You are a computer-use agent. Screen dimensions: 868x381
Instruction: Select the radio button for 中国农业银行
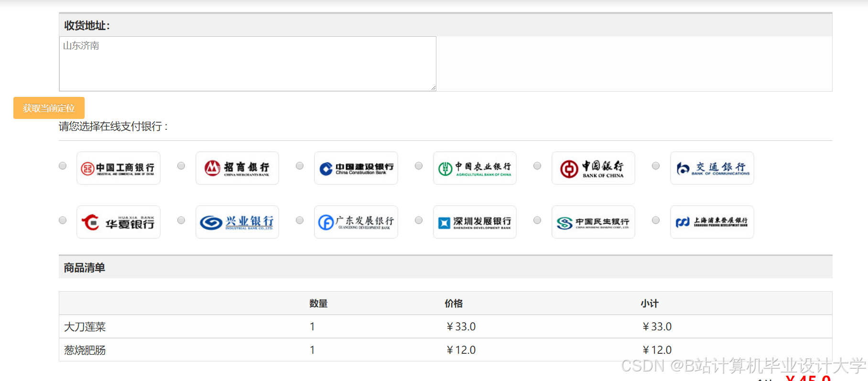click(419, 166)
